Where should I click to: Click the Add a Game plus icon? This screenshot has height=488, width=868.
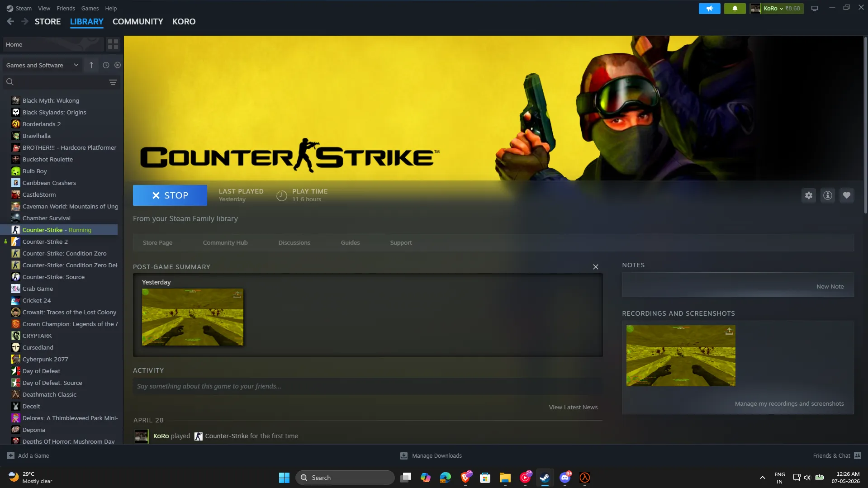[x=11, y=455]
